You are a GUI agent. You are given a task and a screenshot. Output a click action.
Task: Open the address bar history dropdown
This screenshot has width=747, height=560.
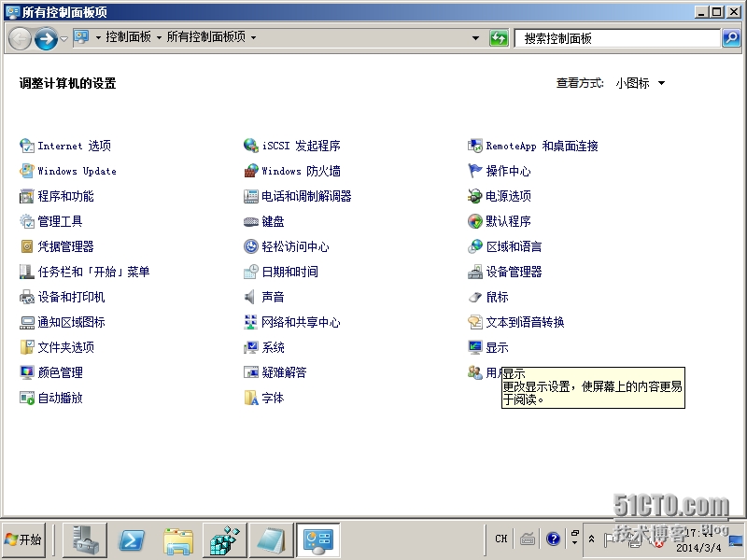coord(475,38)
